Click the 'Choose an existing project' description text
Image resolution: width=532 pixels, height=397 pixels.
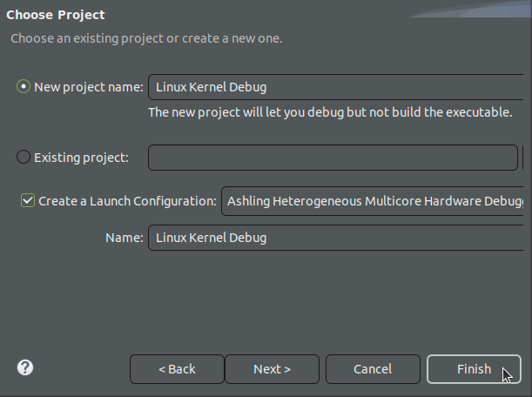point(145,38)
